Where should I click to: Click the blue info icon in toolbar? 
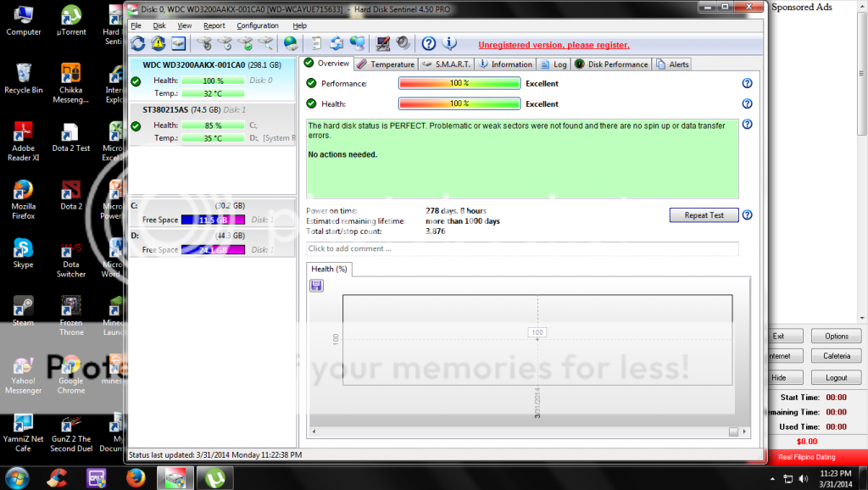(x=450, y=43)
